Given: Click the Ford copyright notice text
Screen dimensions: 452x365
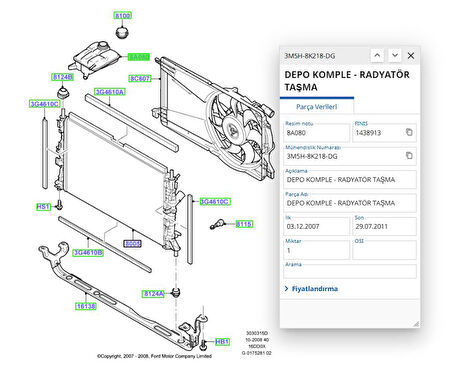Looking at the screenshot, I should [x=154, y=356].
